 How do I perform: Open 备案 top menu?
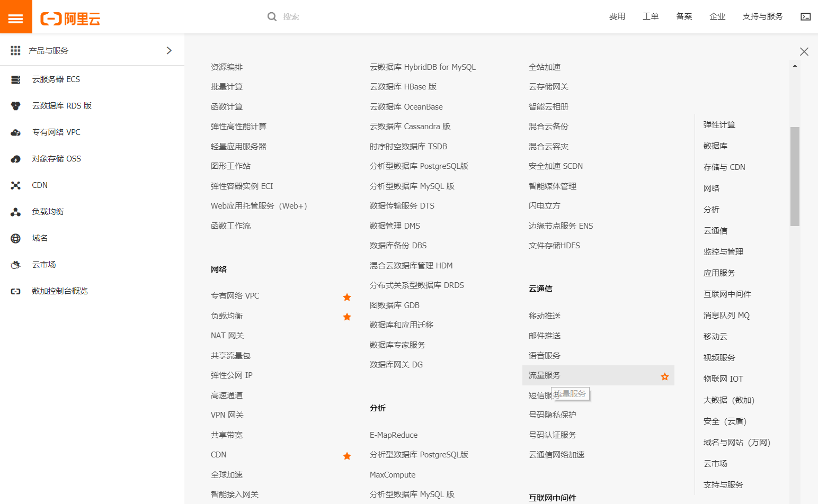(684, 16)
